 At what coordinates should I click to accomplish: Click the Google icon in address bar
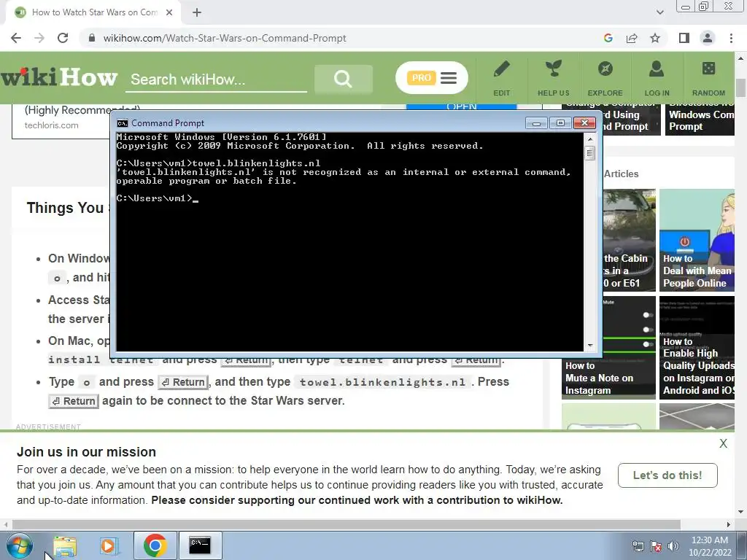608,38
